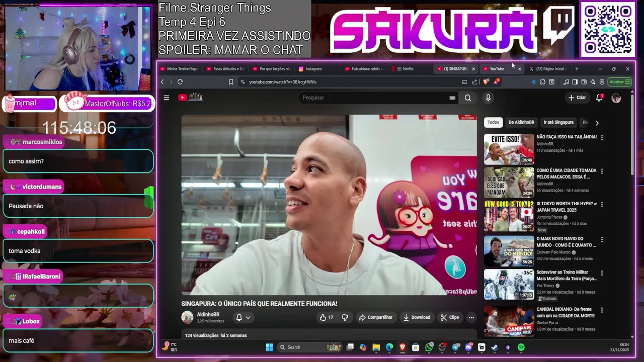
Task: Switch to the (22) Página Inicial X tab
Action: pos(547,69)
